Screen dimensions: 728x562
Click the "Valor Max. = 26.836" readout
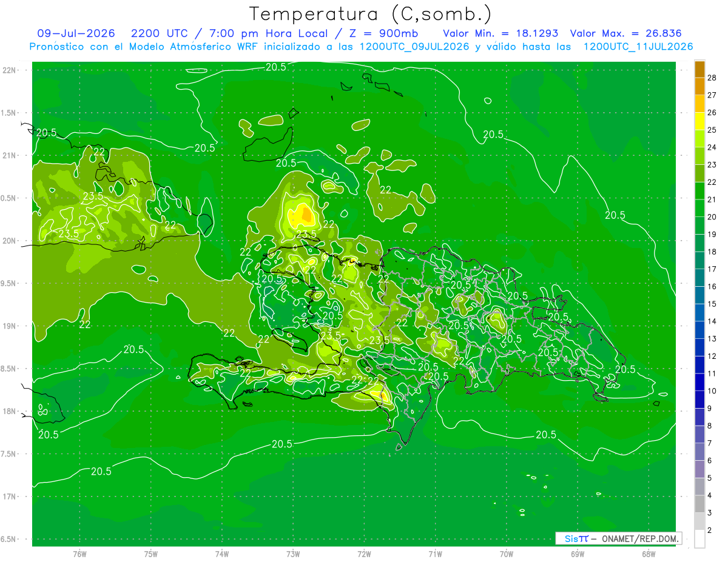(x=626, y=33)
